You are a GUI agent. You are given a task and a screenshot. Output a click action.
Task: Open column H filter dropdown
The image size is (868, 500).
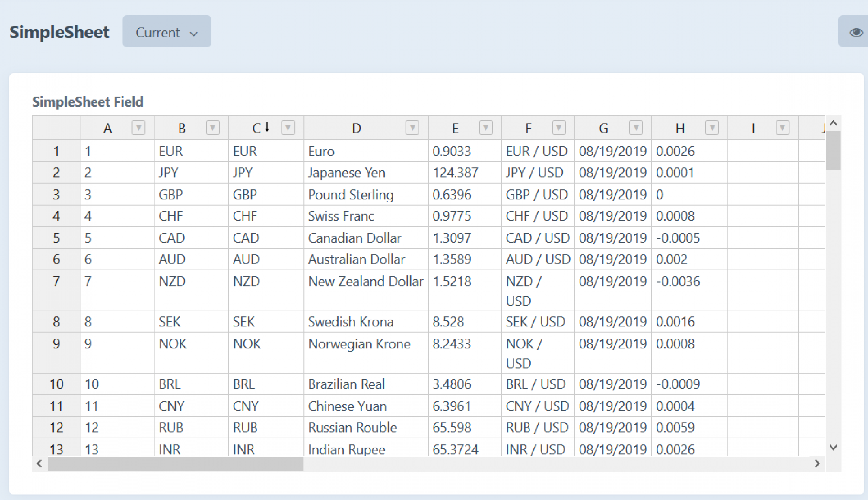point(712,127)
